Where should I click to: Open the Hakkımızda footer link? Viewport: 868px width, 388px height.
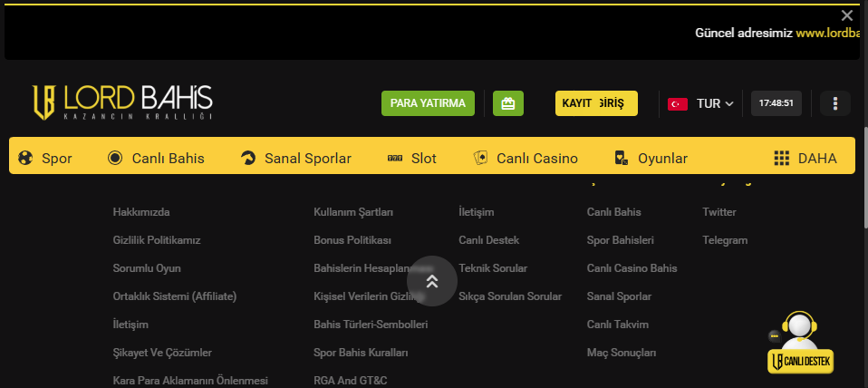[141, 212]
